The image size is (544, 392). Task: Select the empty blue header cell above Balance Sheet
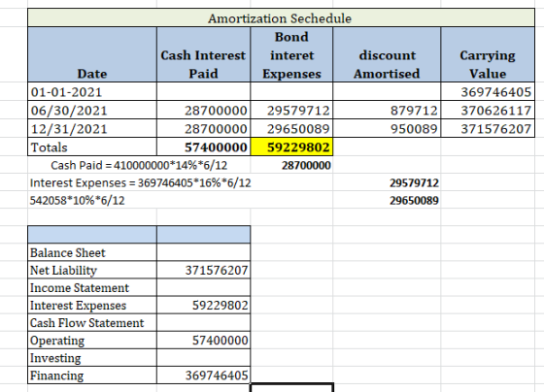coord(92,234)
